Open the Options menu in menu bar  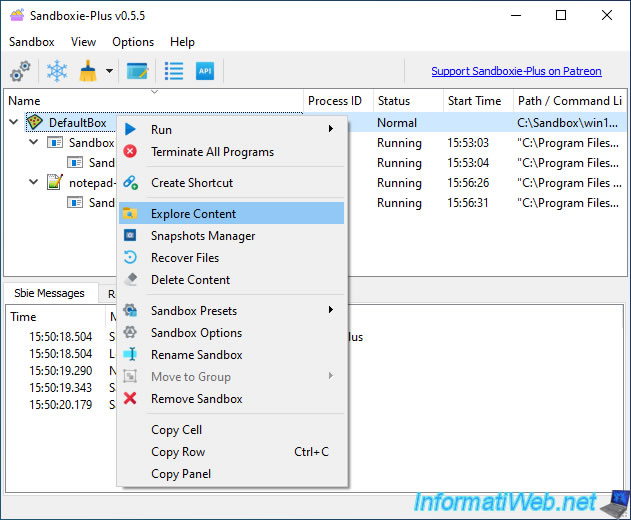click(133, 42)
